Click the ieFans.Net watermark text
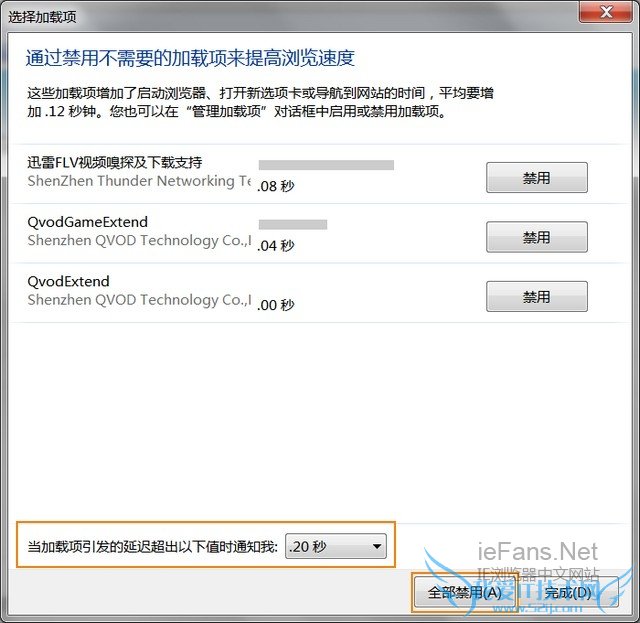This screenshot has width=640, height=623. coord(538,552)
